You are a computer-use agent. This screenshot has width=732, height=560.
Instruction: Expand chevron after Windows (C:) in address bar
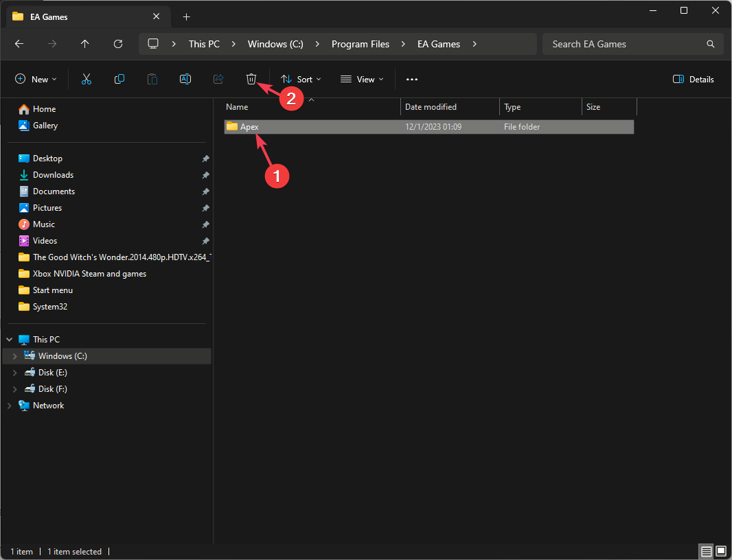click(x=317, y=44)
